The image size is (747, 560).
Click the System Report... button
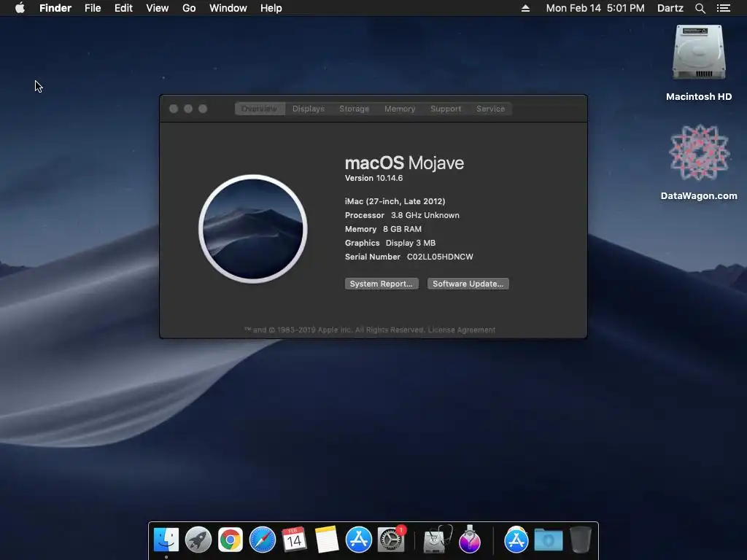click(x=382, y=284)
